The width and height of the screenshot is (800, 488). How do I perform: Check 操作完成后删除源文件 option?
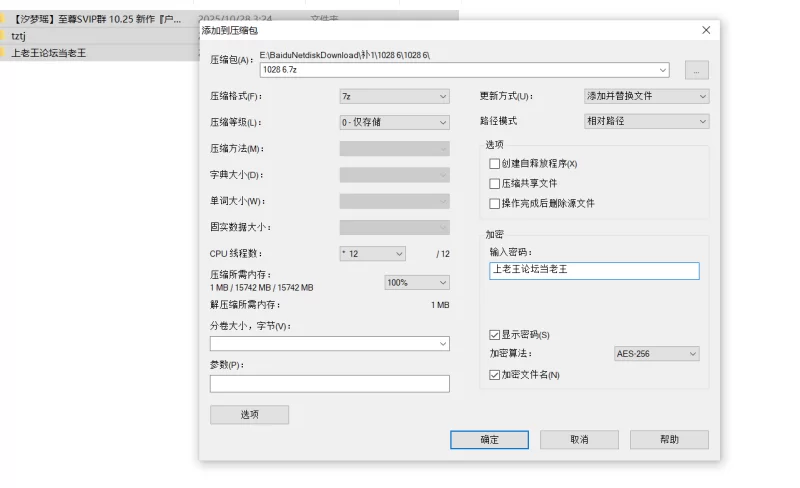(x=494, y=203)
